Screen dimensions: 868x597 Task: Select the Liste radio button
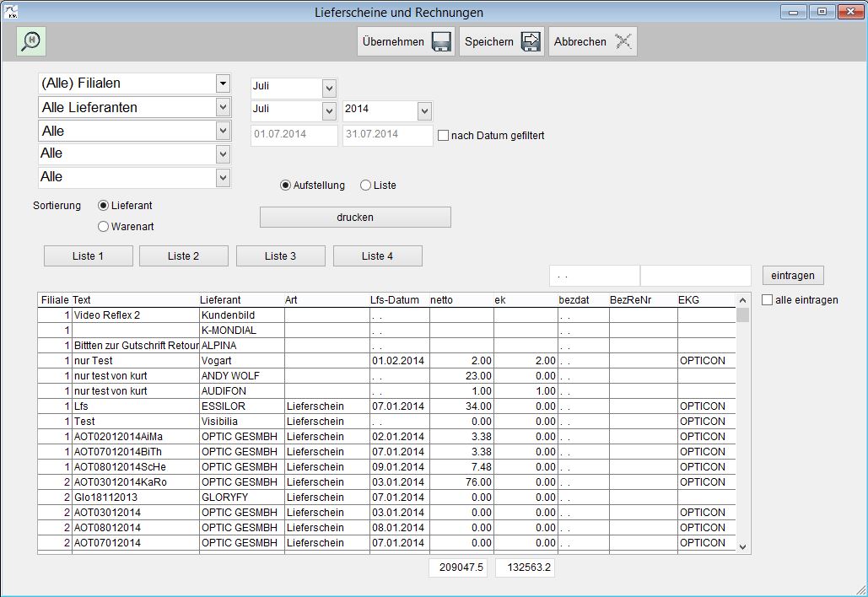[x=365, y=186]
